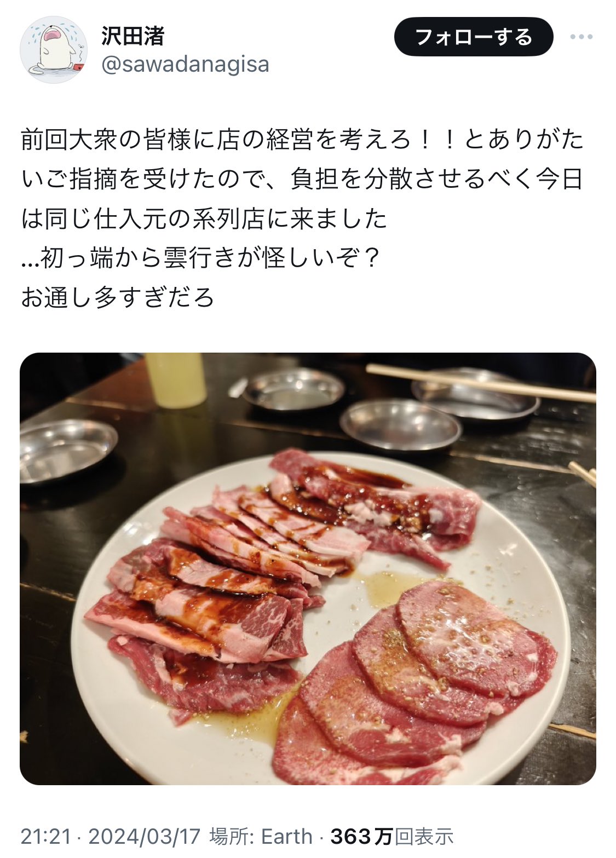This screenshot has height=858, width=616.
Task: Click the line お通し多すぎだろ
Action: 117,297
